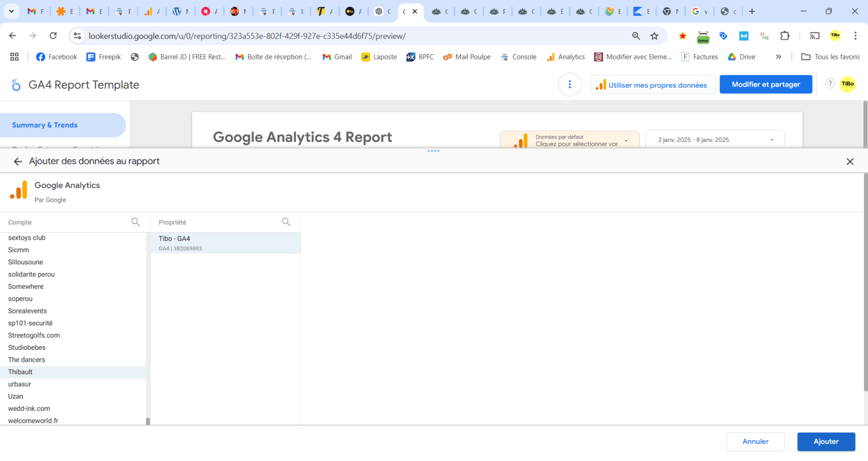This screenshot has width=868, height=461.
Task: Reload the current page
Action: point(53,36)
